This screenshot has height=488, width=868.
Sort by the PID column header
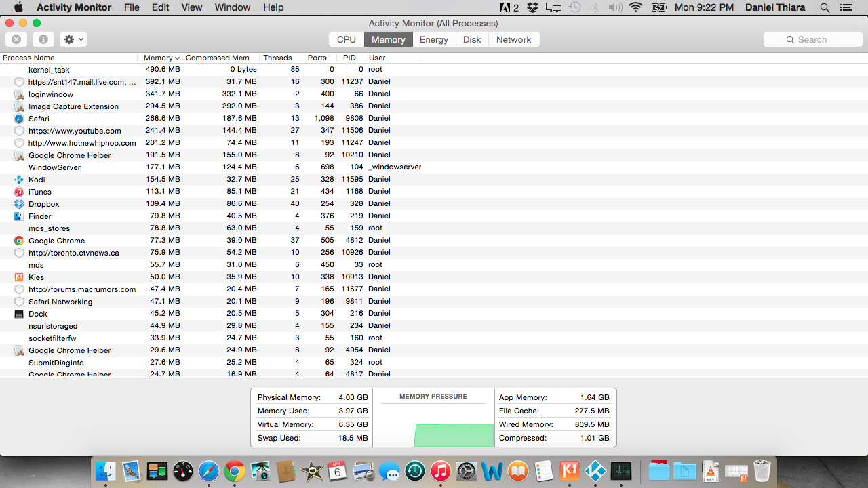click(351, 58)
